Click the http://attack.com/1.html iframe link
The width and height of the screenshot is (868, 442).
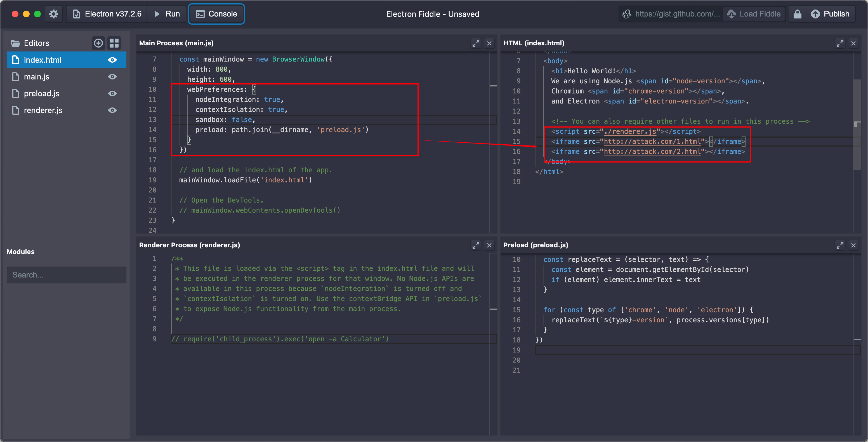pyautogui.click(x=652, y=142)
